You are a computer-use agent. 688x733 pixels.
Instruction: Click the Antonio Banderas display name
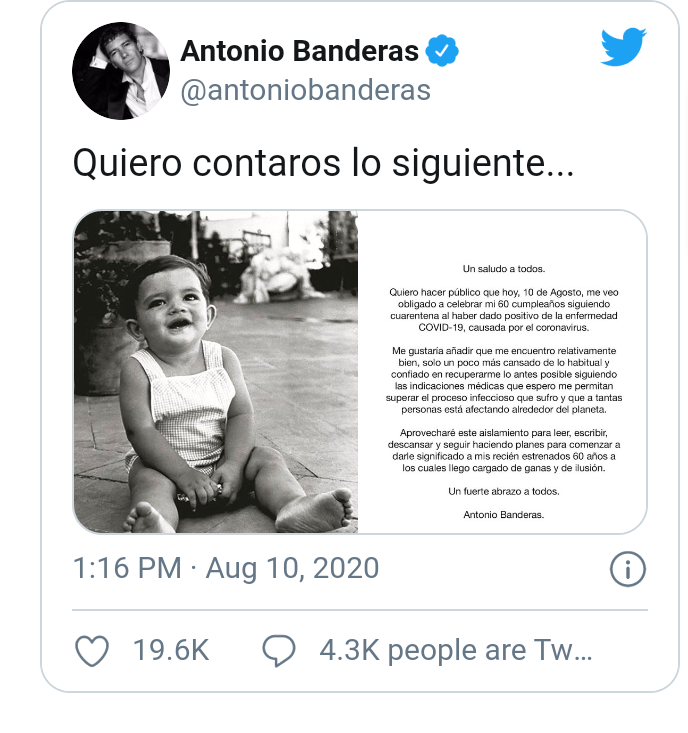point(300,50)
